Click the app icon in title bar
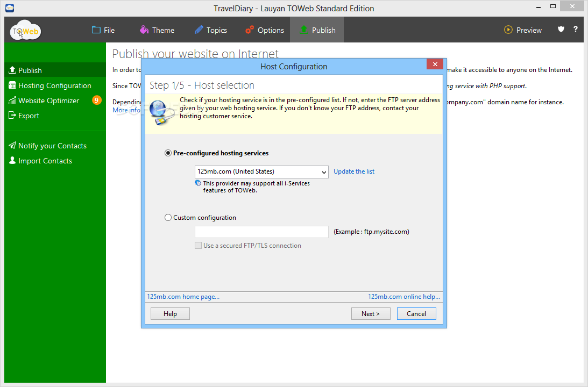The height and width of the screenshot is (387, 588). click(x=10, y=8)
